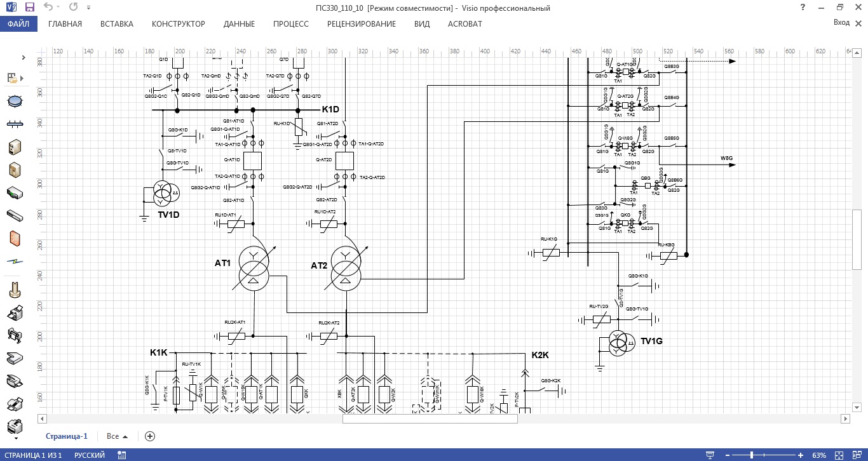Select the first printer shape in the stencil

(15, 312)
